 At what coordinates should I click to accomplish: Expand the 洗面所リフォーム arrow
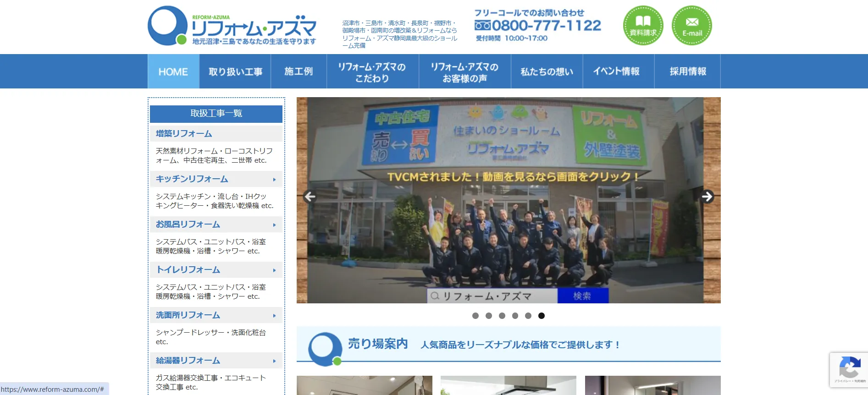(x=275, y=316)
